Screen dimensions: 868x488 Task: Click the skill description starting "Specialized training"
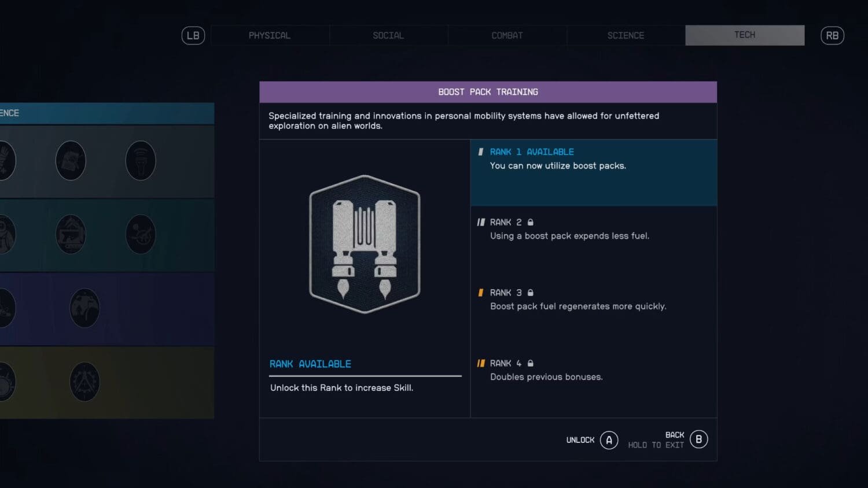point(464,121)
